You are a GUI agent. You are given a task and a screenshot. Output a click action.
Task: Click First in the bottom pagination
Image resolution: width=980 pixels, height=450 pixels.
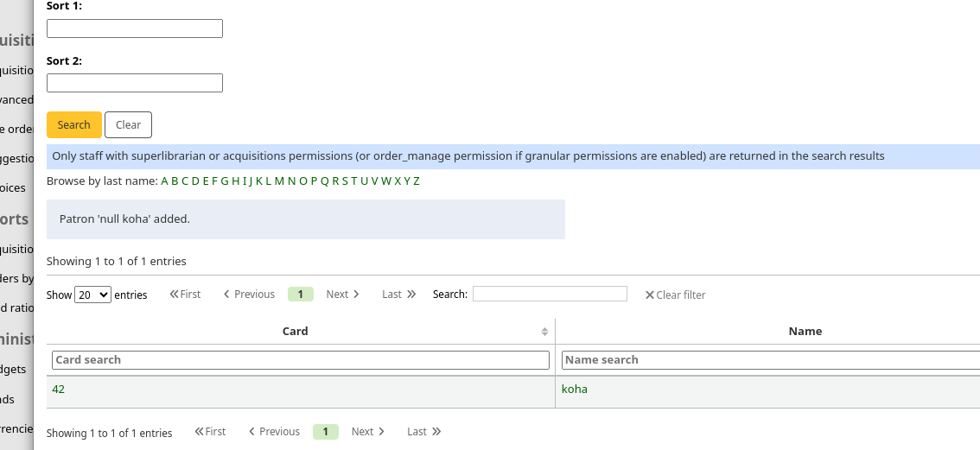pyautogui.click(x=210, y=432)
